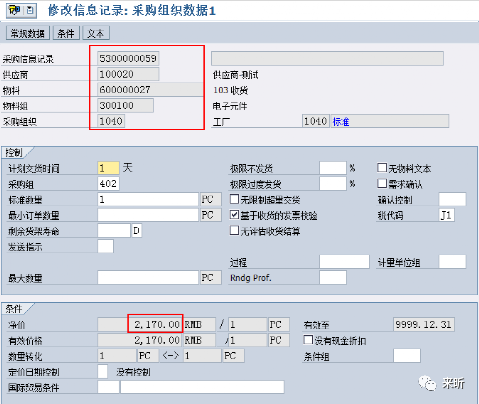Click the 最大数量 input field
Image resolution: width=479 pixels, height=404 pixels.
pyautogui.click(x=148, y=278)
